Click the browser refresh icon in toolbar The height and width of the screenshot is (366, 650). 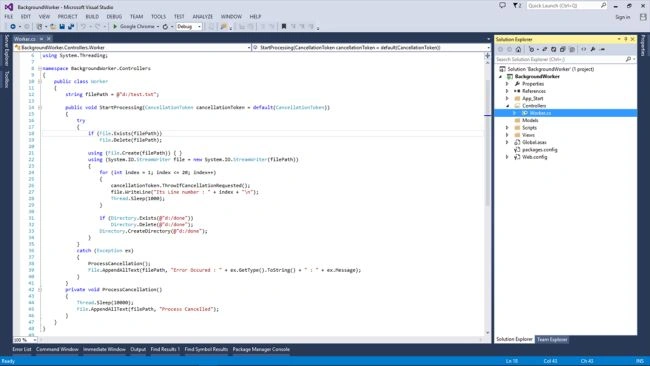pyautogui.click(x=165, y=27)
